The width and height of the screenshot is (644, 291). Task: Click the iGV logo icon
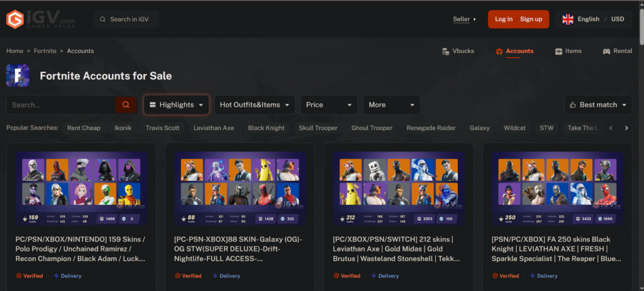(15, 19)
